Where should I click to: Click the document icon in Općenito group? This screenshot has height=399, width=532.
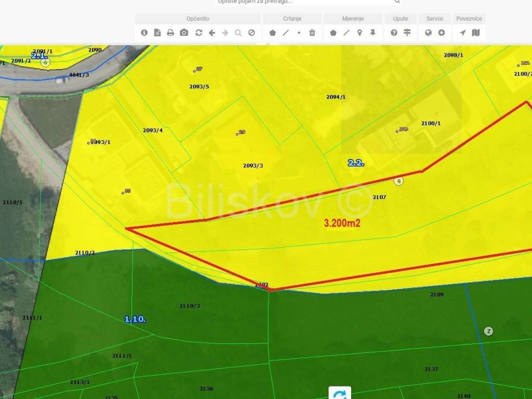click(x=157, y=33)
